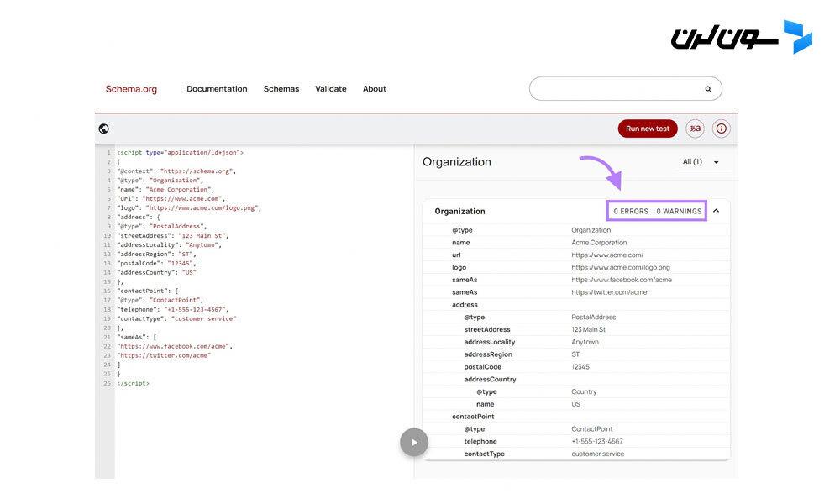Collapse the Organization result card chevron
Viewport: 840px width, 504px height.
(x=717, y=211)
